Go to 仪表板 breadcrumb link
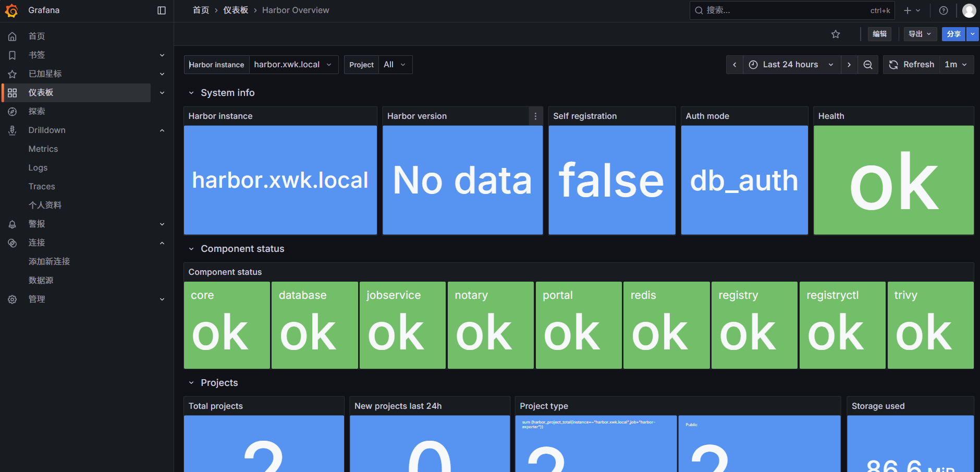Image resolution: width=980 pixels, height=472 pixels. 236,10
